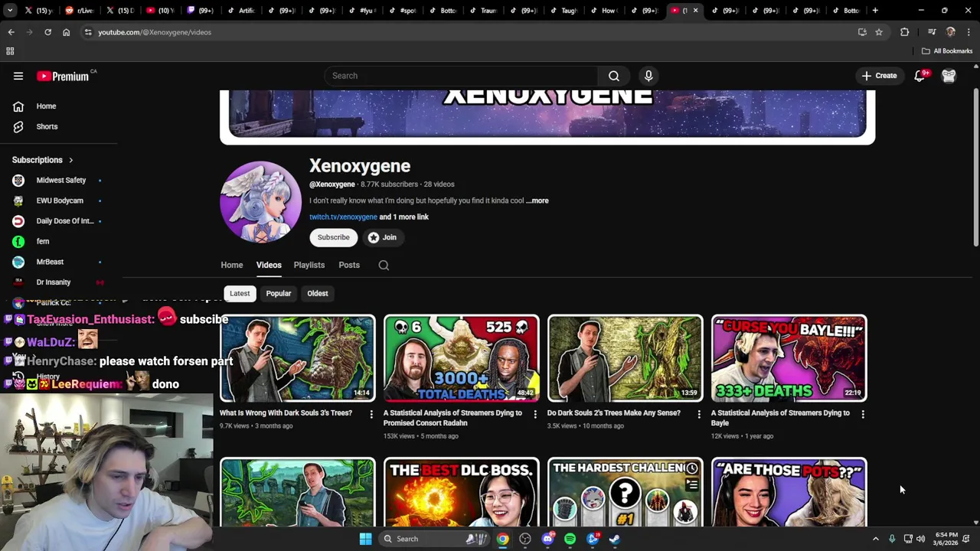Open the Windows Start menu
The width and height of the screenshot is (980, 551).
pos(365,539)
